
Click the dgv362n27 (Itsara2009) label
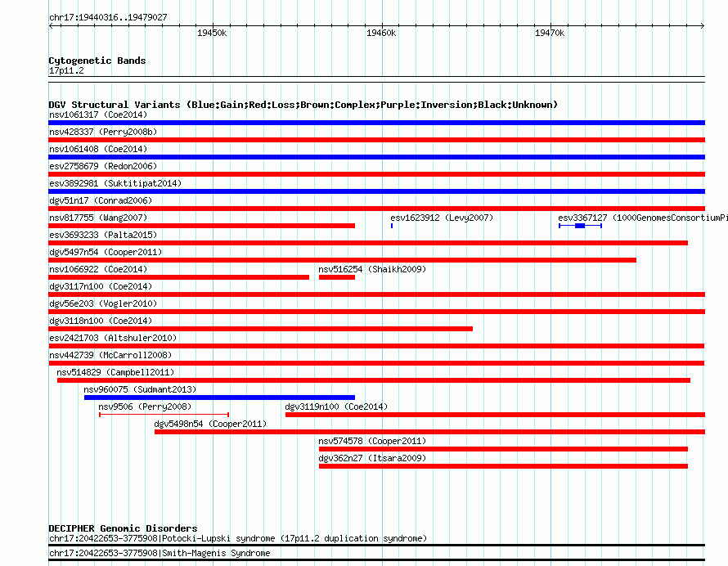tap(372, 458)
